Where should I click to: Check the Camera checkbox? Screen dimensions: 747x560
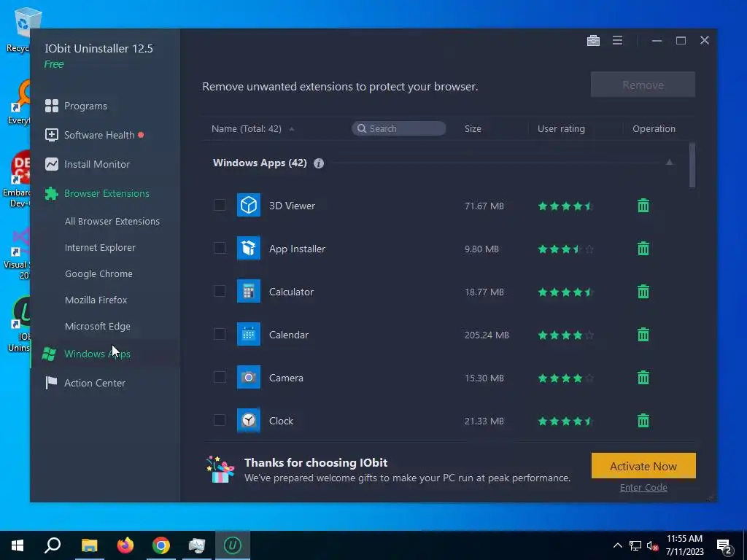[x=220, y=377]
